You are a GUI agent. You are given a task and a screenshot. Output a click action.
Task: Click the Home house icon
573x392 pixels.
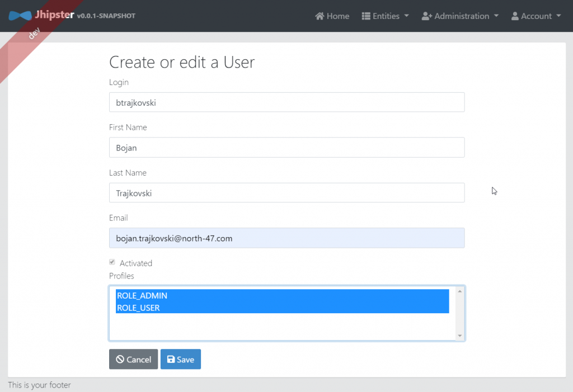pyautogui.click(x=320, y=16)
